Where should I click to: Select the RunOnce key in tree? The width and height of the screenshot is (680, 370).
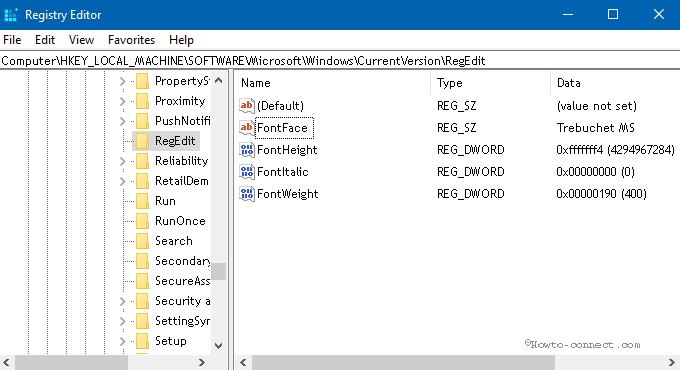tap(180, 221)
